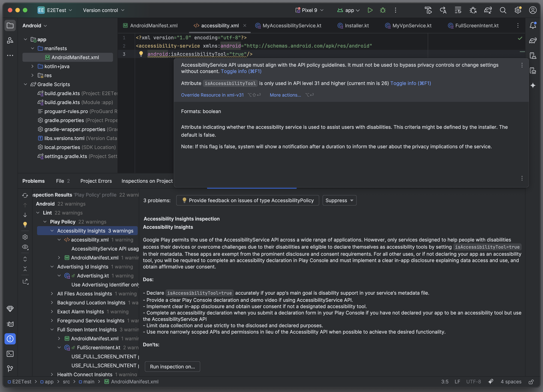
Task: Rerun inspection refresh icon in Problems panel
Action: point(25,195)
